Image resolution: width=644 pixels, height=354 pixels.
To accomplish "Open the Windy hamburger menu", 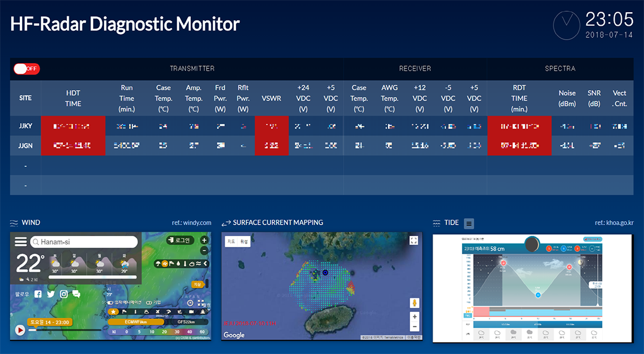I will point(20,242).
